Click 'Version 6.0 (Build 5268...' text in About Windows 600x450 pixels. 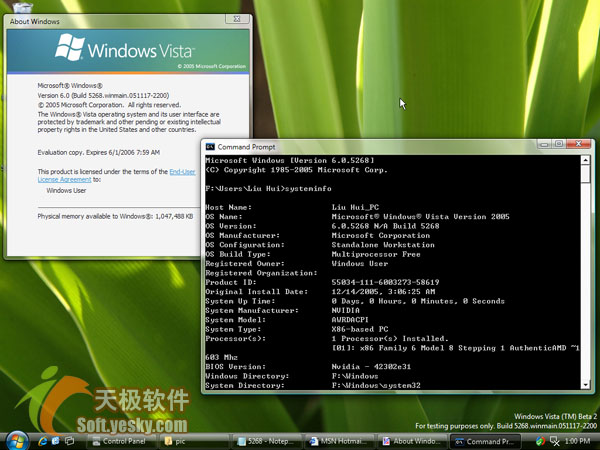(103, 95)
